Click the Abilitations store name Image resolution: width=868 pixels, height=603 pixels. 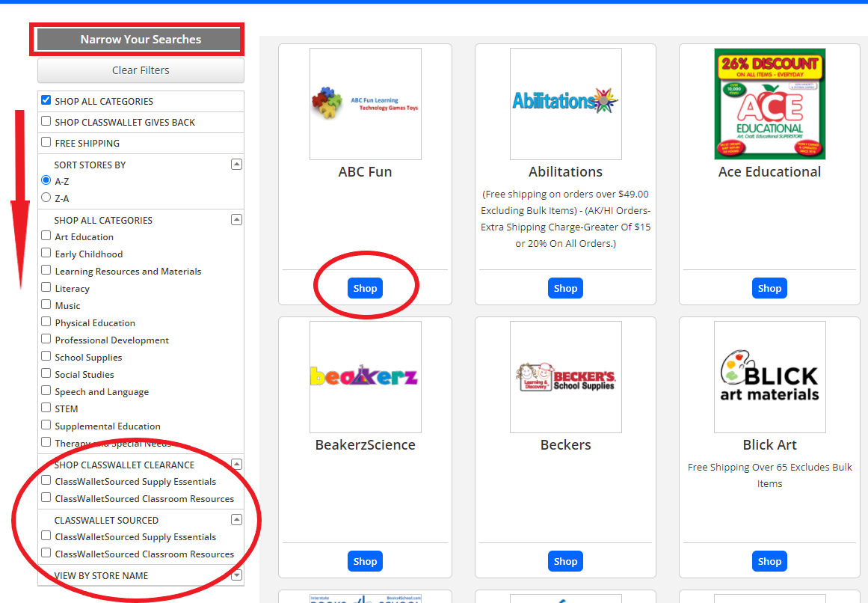coord(566,171)
